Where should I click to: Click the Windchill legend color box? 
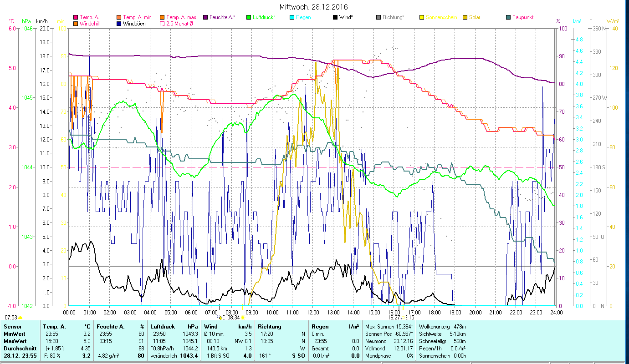[76, 23]
